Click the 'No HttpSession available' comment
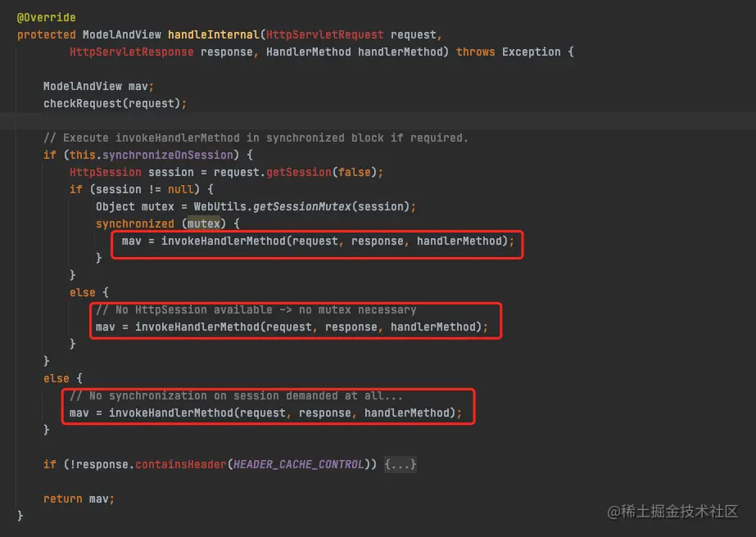This screenshot has height=537, width=756. [254, 309]
